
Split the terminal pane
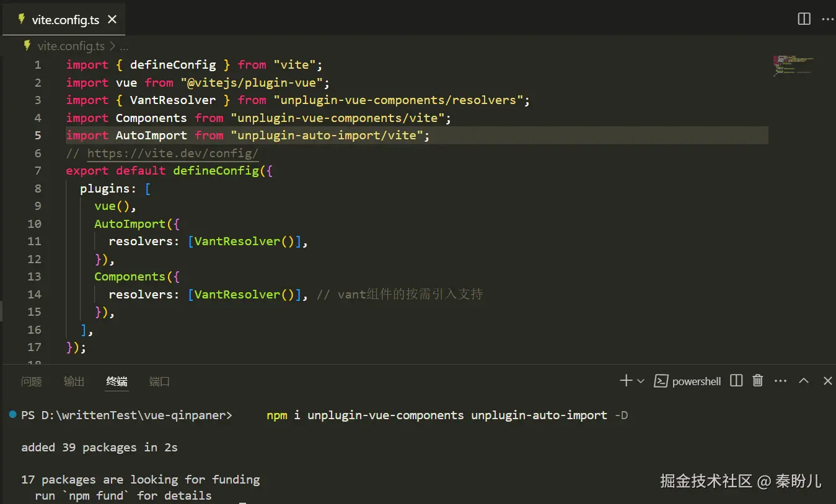click(x=736, y=381)
